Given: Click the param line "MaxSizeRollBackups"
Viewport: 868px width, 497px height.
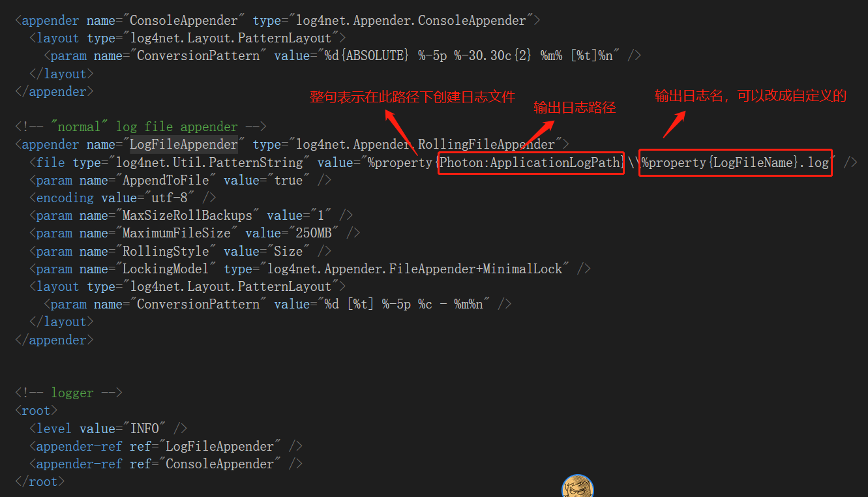Looking at the screenshot, I should click(x=191, y=215).
